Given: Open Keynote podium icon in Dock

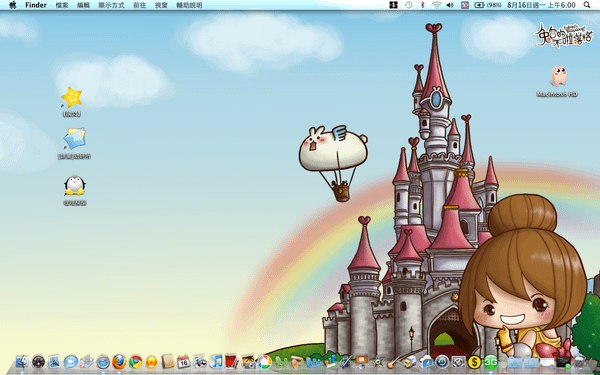Looking at the screenshot, I should pos(362,361).
